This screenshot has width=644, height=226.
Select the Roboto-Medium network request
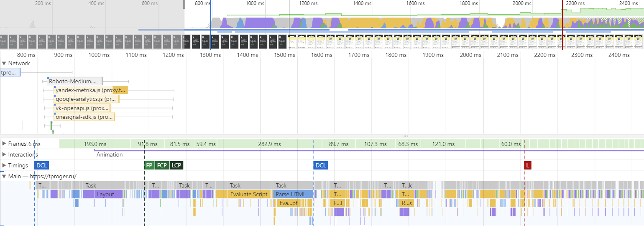[x=74, y=82]
